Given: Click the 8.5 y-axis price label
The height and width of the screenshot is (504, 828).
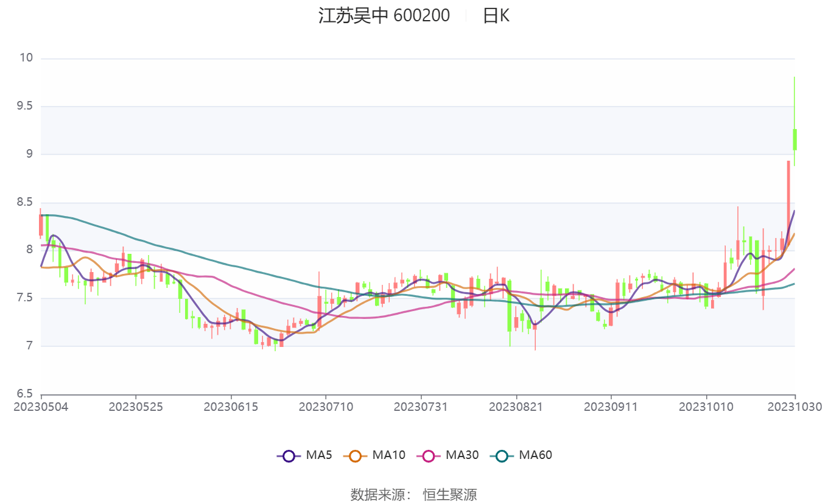Looking at the screenshot, I should click(24, 202).
